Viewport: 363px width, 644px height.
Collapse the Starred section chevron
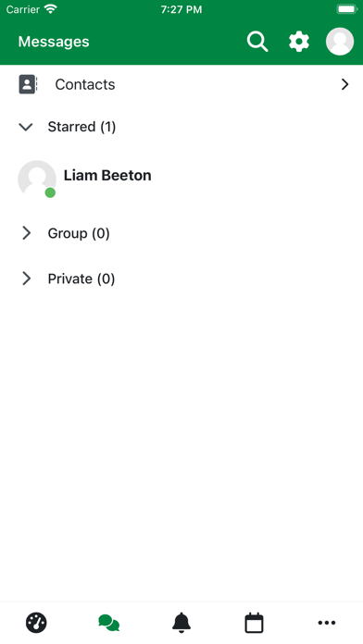point(26,127)
